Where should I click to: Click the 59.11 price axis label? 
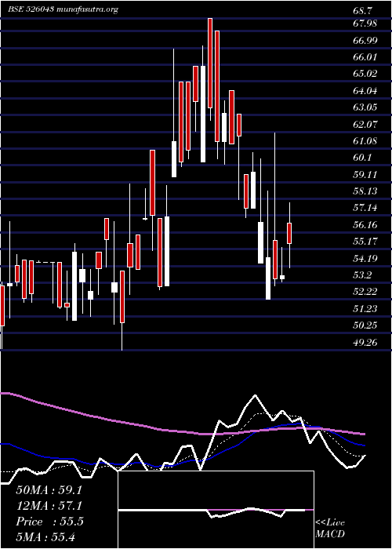click(365, 174)
